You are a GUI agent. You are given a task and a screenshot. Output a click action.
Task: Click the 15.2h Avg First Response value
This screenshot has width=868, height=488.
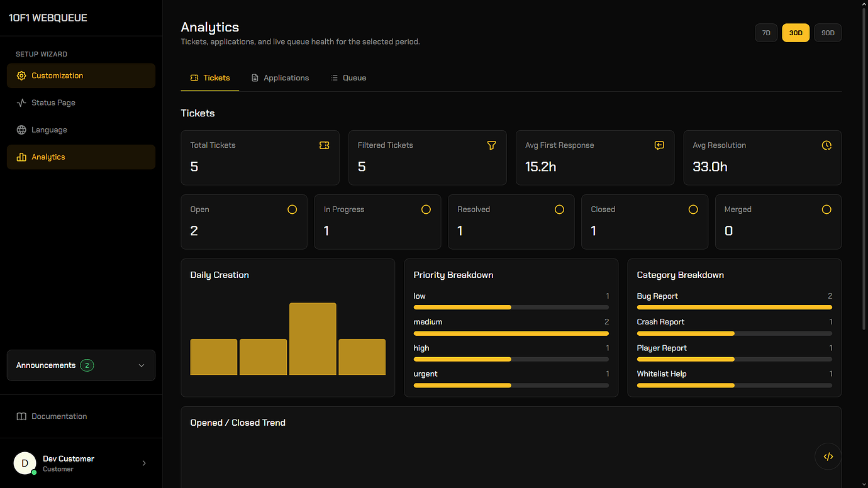541,167
